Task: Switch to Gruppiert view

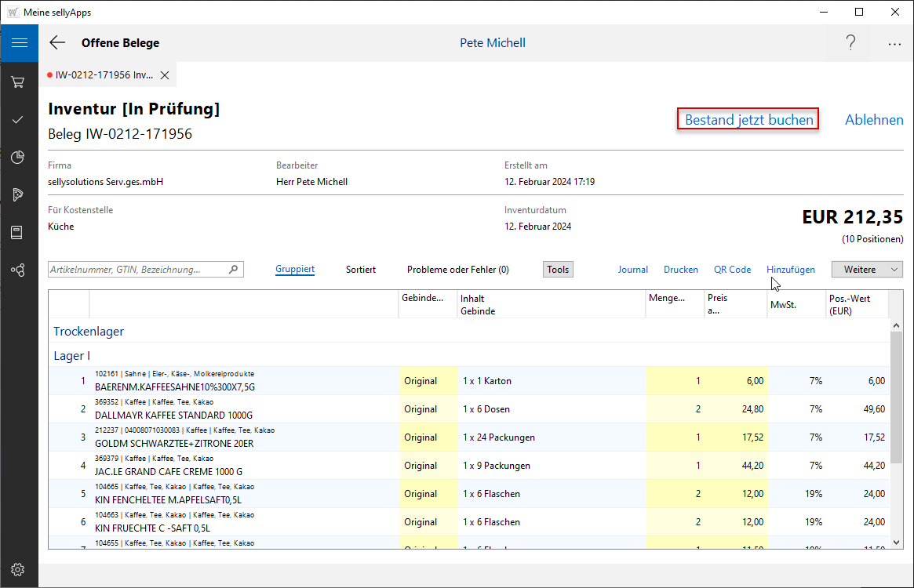Action: (x=295, y=270)
